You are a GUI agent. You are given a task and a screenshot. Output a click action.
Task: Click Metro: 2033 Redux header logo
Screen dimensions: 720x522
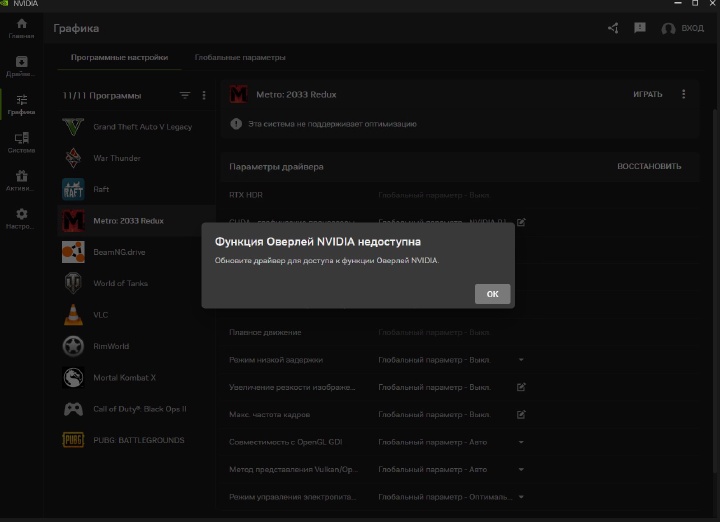tap(238, 95)
